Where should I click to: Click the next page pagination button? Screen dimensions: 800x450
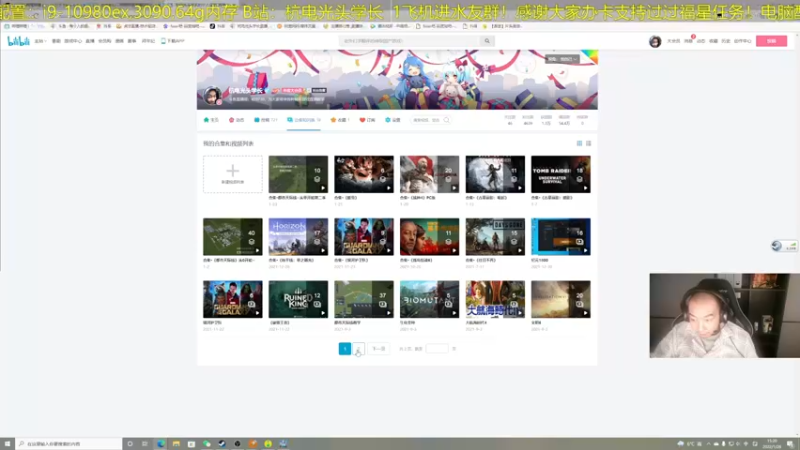[x=379, y=348]
